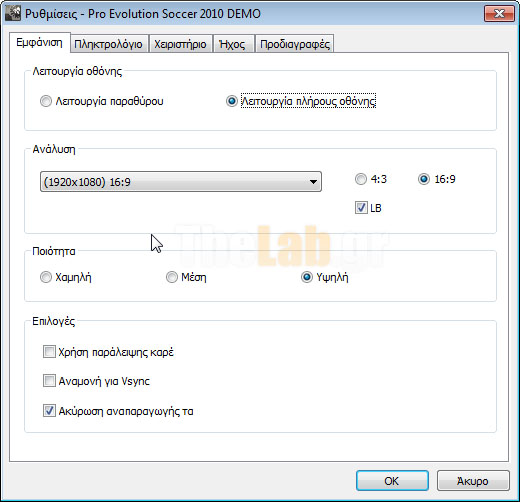Enable Αναμονή για Vsync checkbox

49,381
